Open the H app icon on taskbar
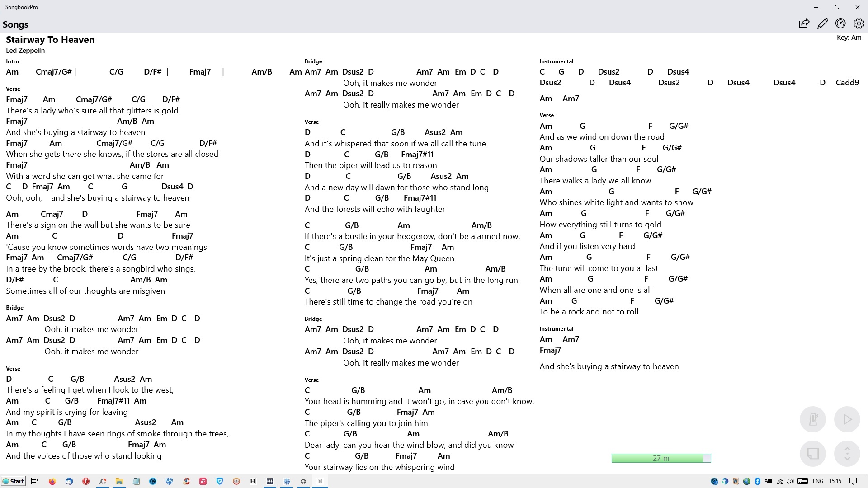This screenshot has height=488, width=868. pyautogui.click(x=253, y=481)
